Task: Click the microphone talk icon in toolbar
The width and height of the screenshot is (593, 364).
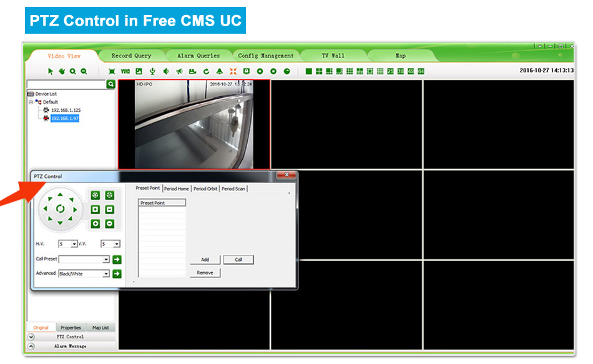Action: click(x=152, y=71)
